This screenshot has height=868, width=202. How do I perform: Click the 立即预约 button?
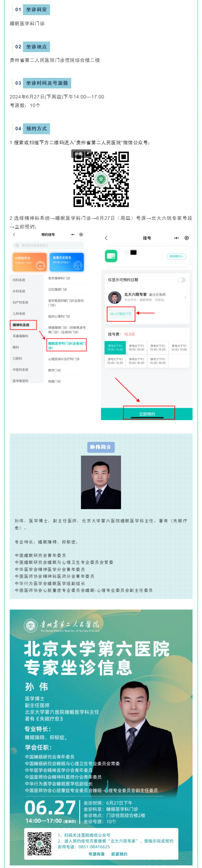147,414
